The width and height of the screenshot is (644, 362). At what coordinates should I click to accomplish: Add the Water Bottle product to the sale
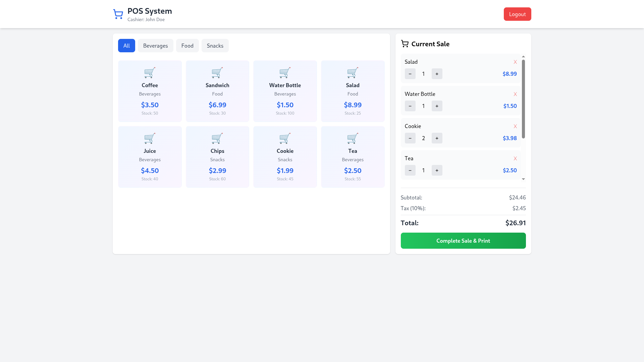click(285, 91)
